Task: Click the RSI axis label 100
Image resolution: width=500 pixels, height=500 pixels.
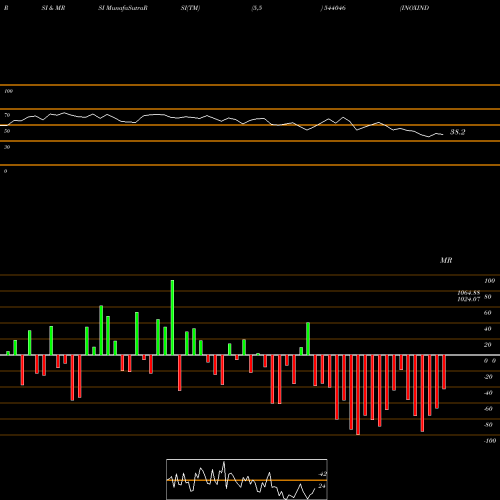Action: [x=8, y=91]
